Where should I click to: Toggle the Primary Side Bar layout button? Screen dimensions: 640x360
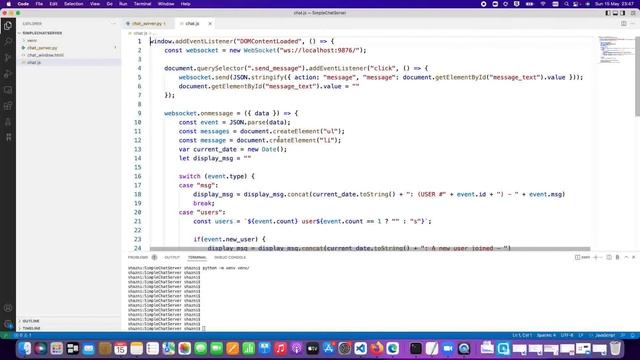click(x=608, y=13)
